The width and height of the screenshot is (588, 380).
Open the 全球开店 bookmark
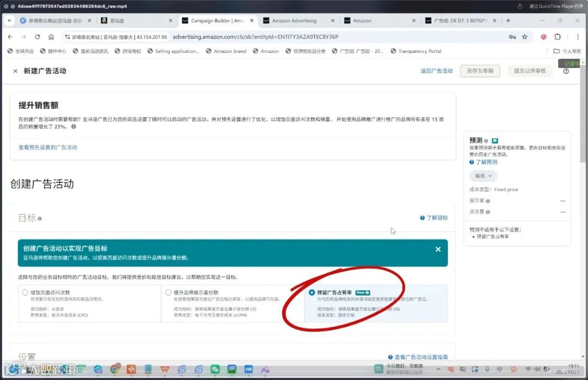click(21, 51)
